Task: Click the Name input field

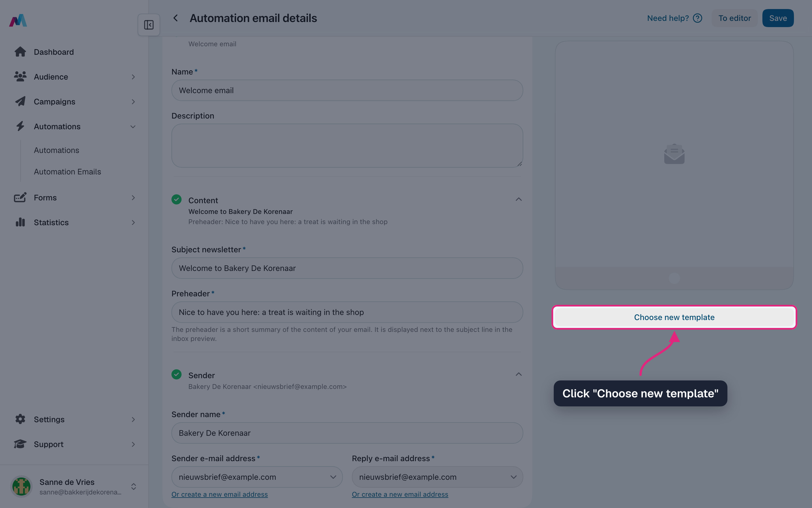Action: point(347,90)
